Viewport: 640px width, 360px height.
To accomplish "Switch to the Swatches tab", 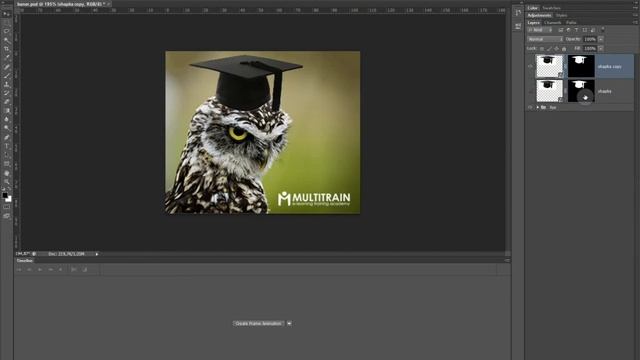I will click(551, 8).
